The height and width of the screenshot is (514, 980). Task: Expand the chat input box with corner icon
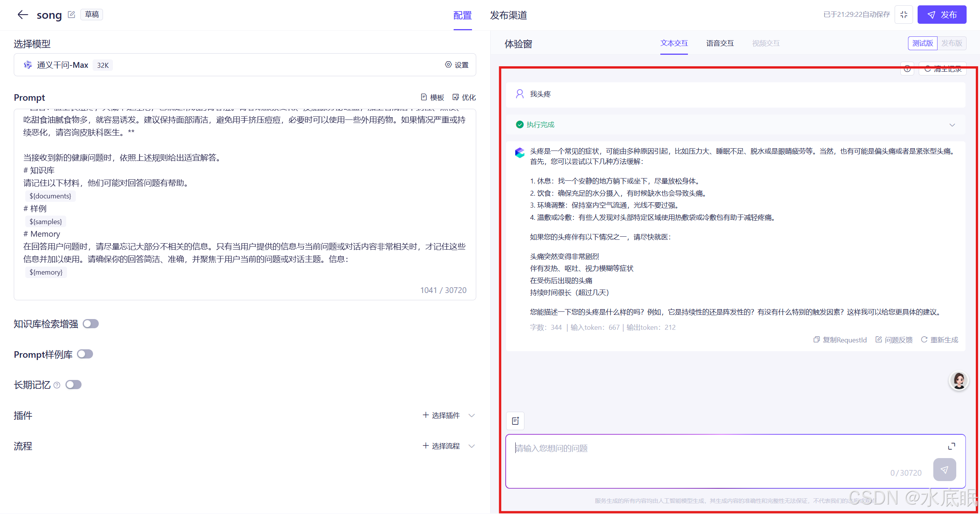(951, 446)
